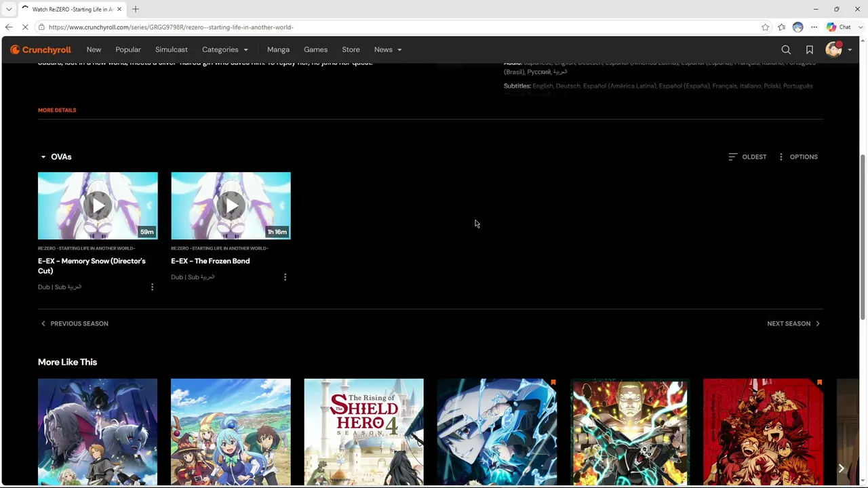Click series name above Memory Snow title

click(x=87, y=248)
